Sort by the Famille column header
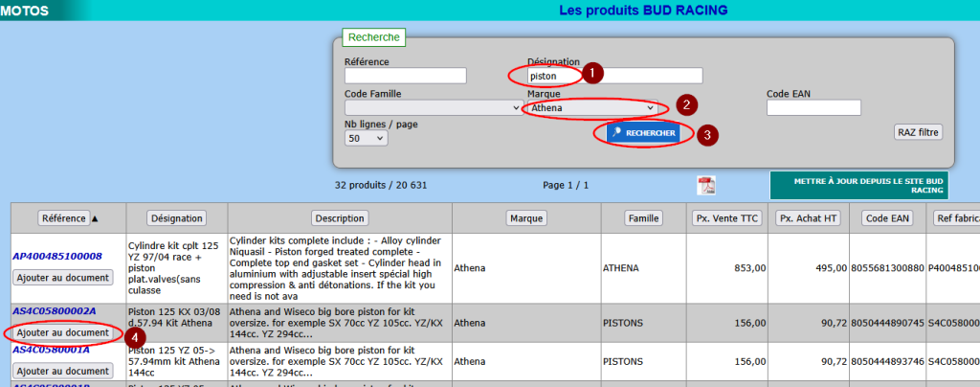This screenshot has height=387, width=980. (x=644, y=218)
